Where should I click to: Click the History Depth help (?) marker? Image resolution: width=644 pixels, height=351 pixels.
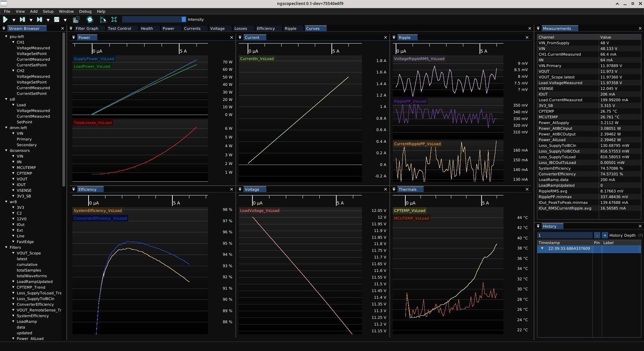pyautogui.click(x=640, y=235)
